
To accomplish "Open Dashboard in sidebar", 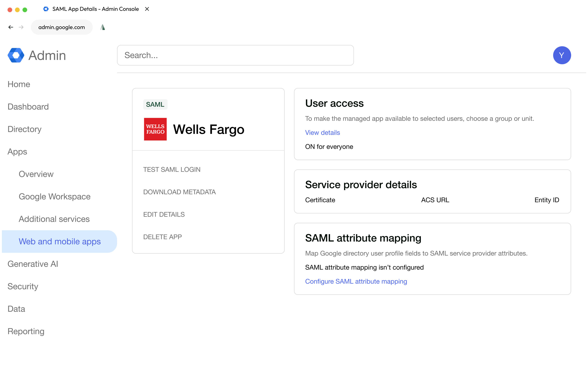I will (28, 107).
